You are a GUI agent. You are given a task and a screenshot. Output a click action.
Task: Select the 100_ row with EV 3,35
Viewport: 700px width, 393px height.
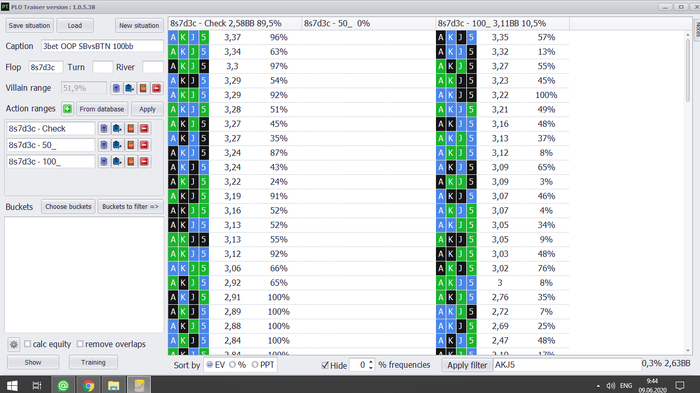502,38
